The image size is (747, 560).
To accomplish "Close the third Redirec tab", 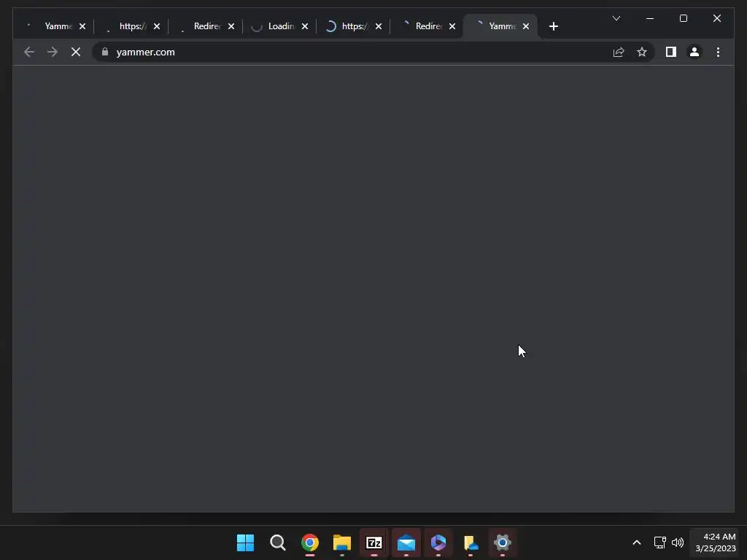I will click(231, 26).
